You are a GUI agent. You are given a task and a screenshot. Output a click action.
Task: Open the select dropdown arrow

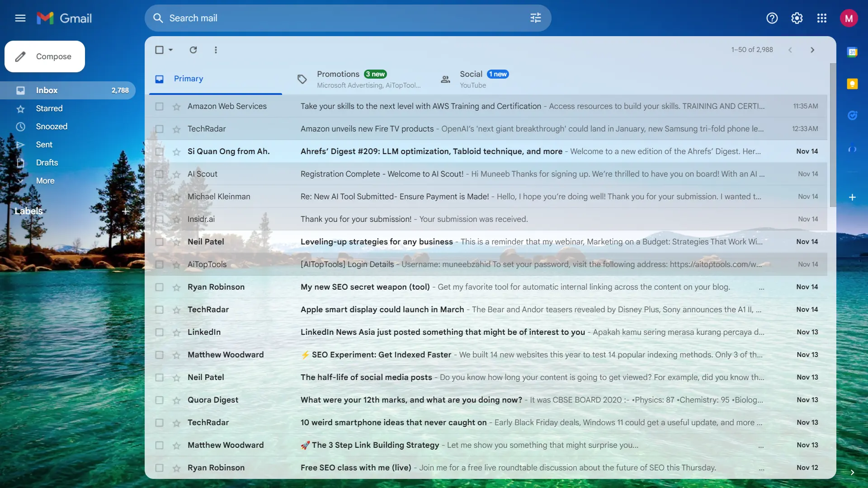click(x=171, y=50)
